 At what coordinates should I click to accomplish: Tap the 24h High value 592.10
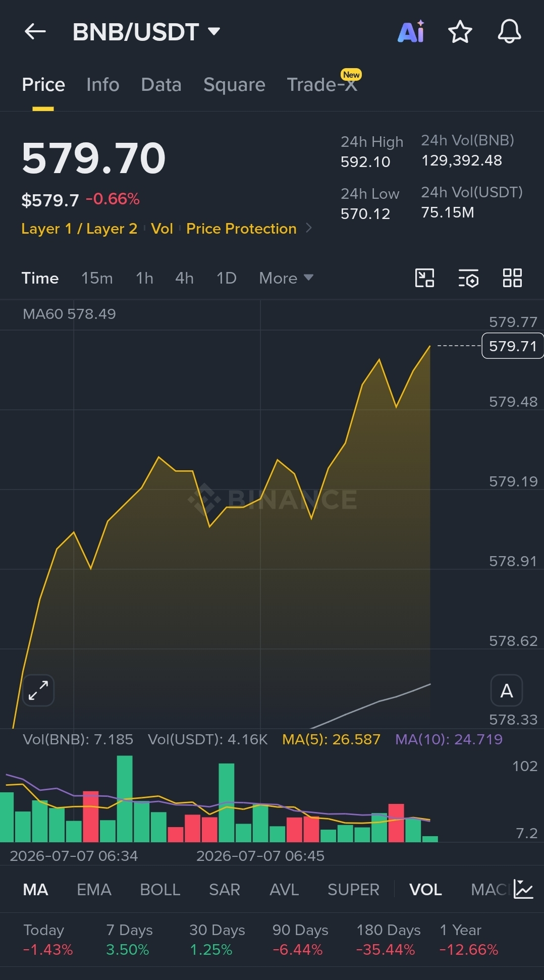365,162
